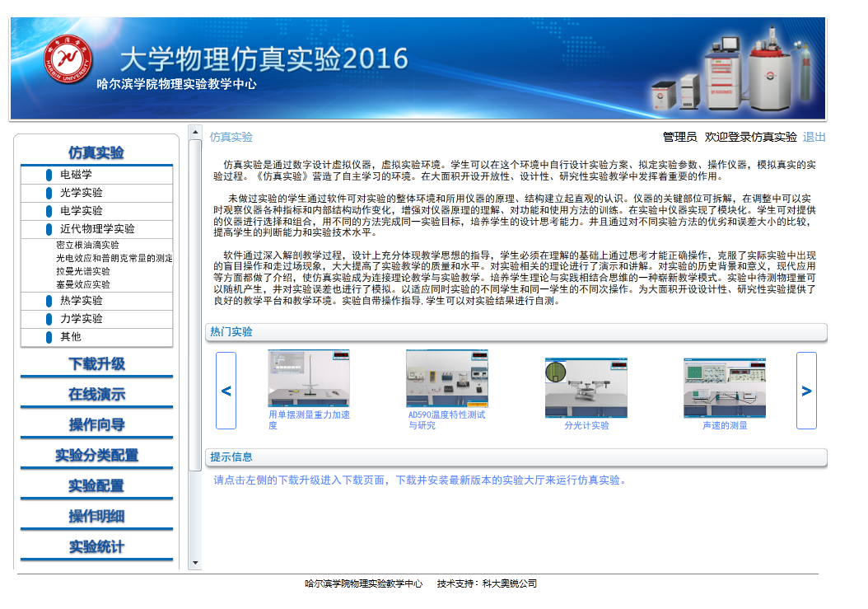
Task: Click the blue bullet icon beside 力学实验
Action: click(49, 320)
